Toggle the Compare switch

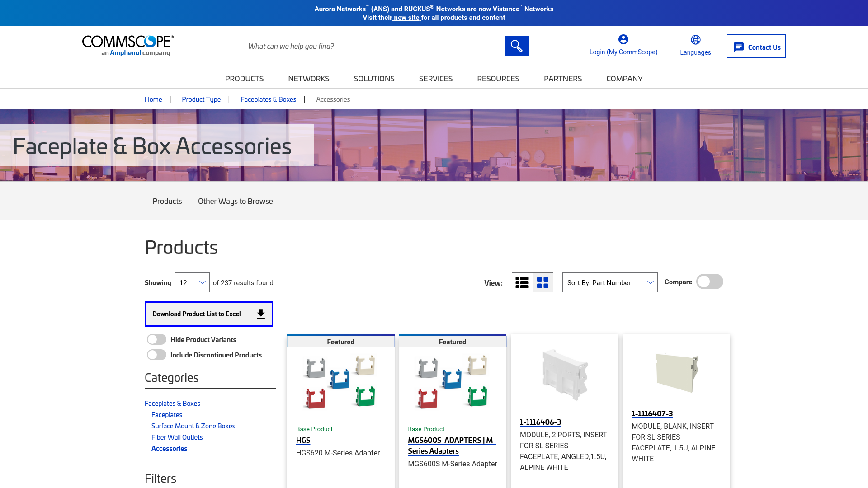pos(709,282)
